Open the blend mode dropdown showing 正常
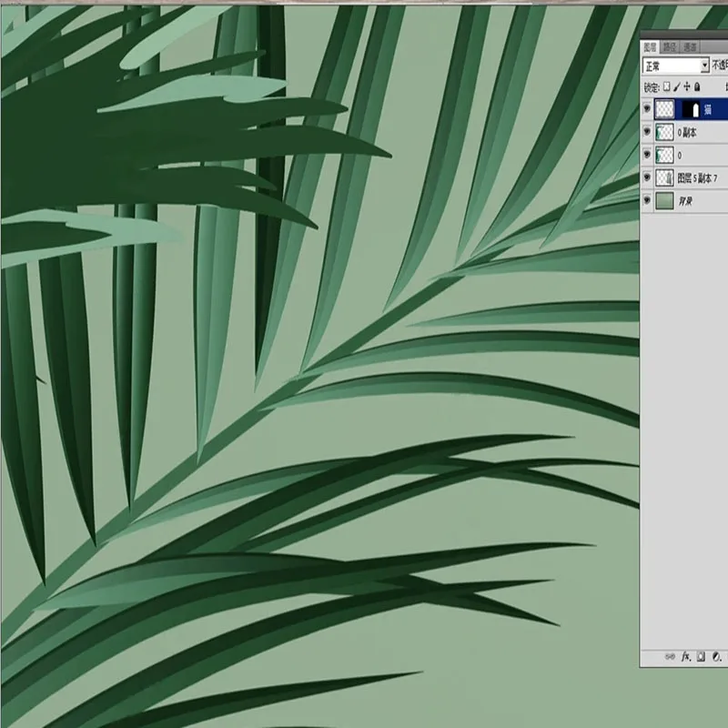The width and height of the screenshot is (728, 728). click(675, 66)
